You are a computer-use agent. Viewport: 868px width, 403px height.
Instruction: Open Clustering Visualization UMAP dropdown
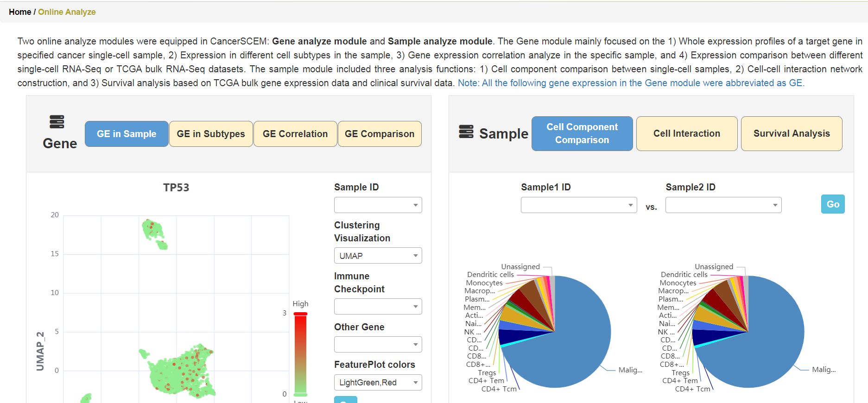[378, 256]
